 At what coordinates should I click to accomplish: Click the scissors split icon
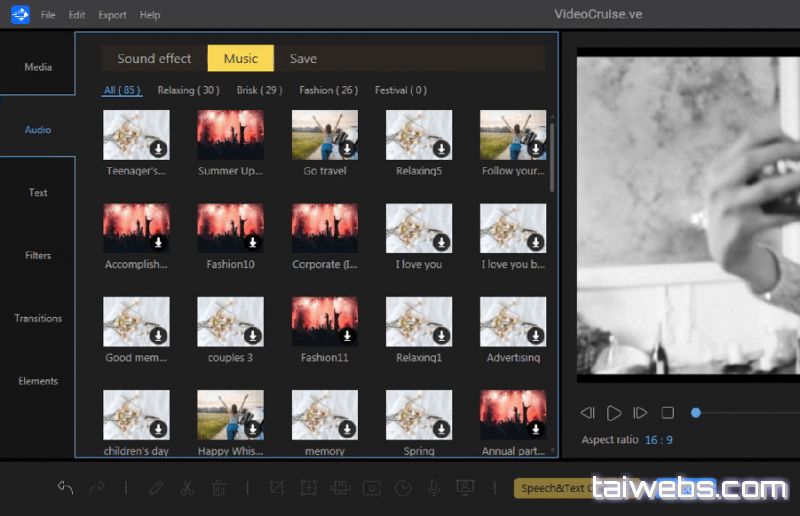pos(187,488)
